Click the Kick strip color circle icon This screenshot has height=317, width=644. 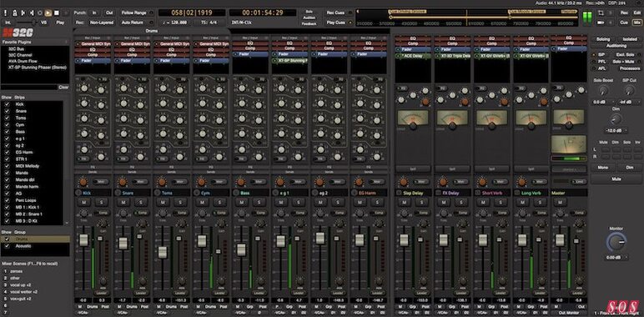(78, 193)
